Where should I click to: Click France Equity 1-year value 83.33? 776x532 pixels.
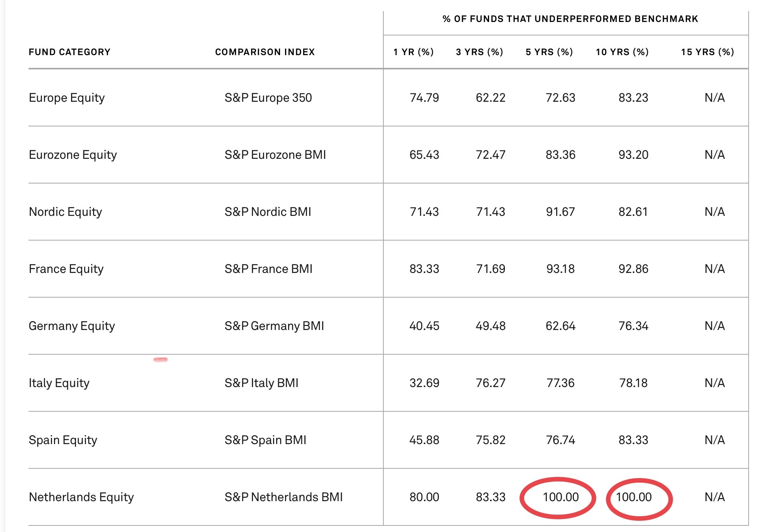click(424, 269)
